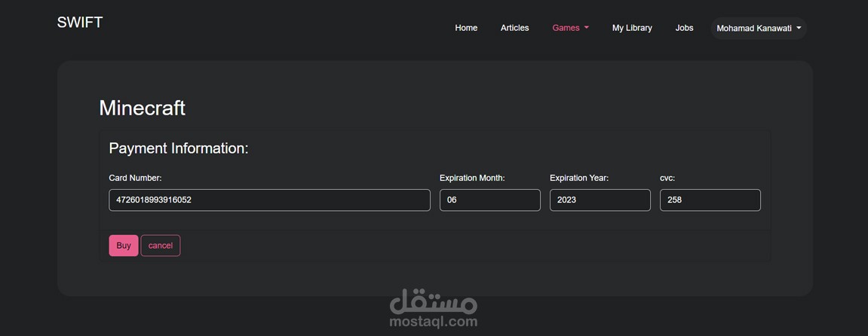Click the Minecraft heading

[x=143, y=108]
